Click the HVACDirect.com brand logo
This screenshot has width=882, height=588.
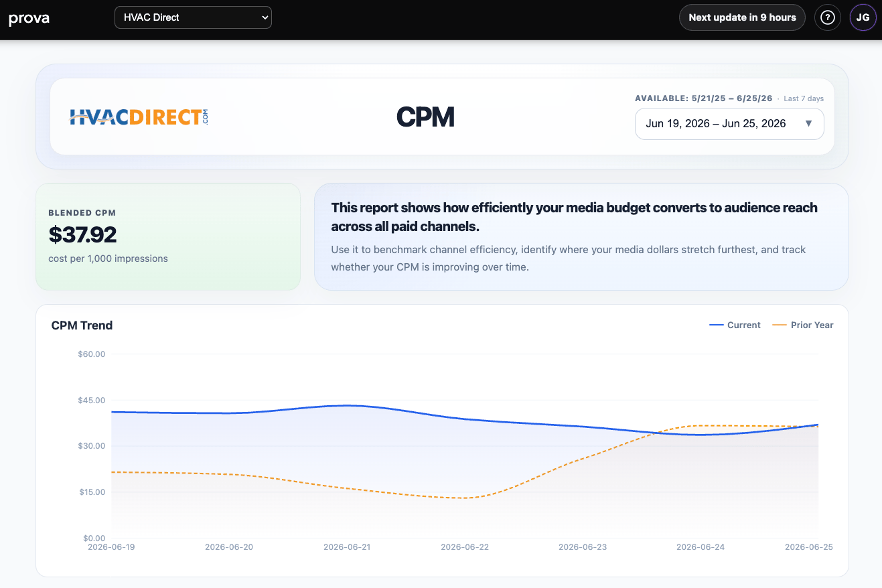tap(139, 117)
